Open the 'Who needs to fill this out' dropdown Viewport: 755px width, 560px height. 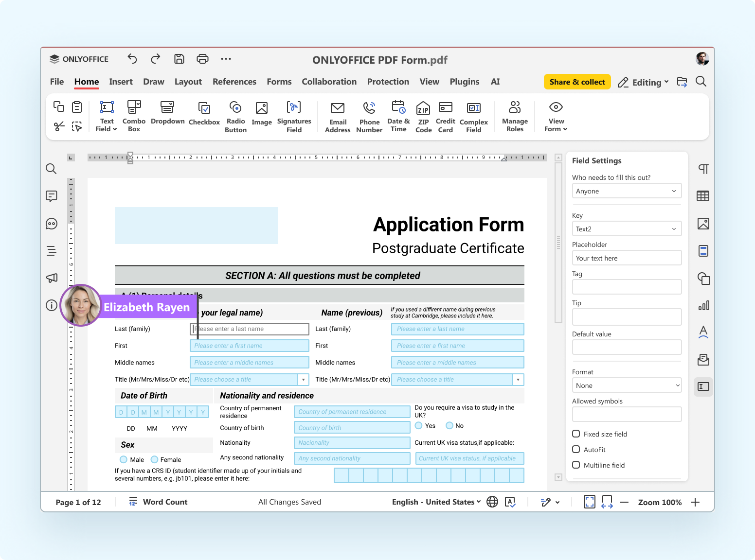(627, 191)
